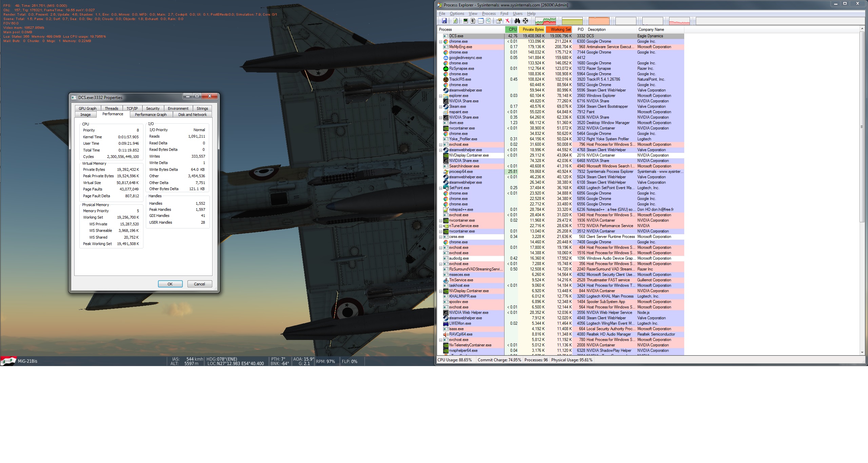868x463 pixels.
Task: Click the TmService.exe process icon
Action: [x=446, y=280]
